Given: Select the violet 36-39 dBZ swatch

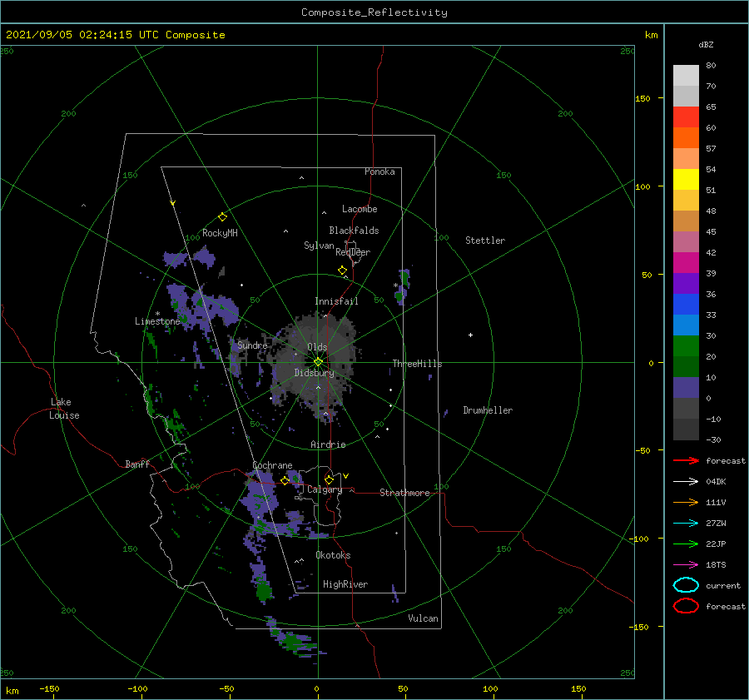Looking at the screenshot, I should [x=686, y=283].
